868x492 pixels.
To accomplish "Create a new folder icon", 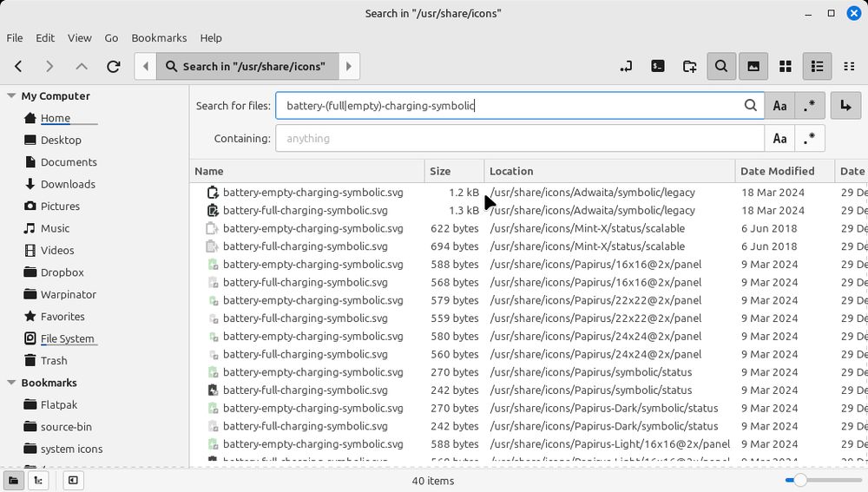I will pos(690,67).
